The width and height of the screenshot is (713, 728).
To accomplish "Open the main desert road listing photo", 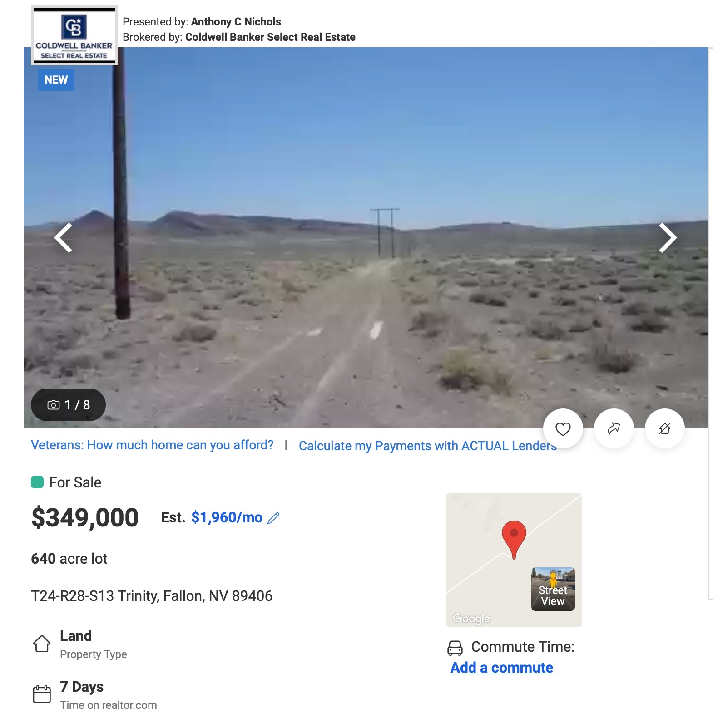I will (366, 238).
